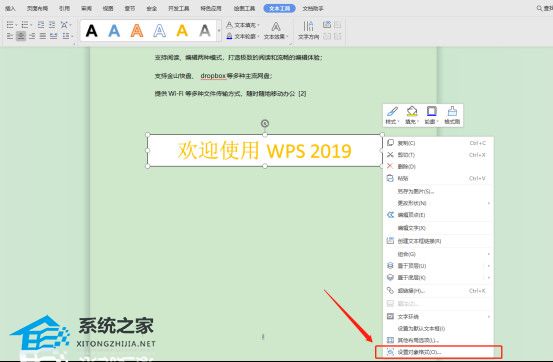Viewport: 553px width, 362px height.
Task: Select the highlighted 文本工具 Text Tools tab
Action: point(279,8)
